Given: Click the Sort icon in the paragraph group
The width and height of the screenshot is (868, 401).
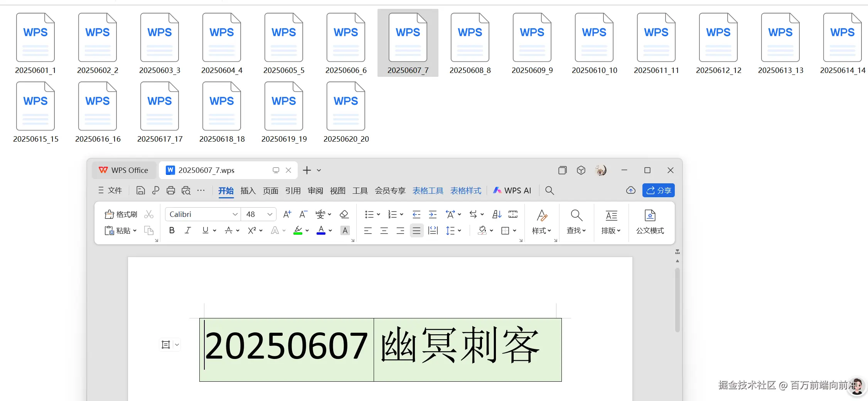Looking at the screenshot, I should click(x=497, y=214).
